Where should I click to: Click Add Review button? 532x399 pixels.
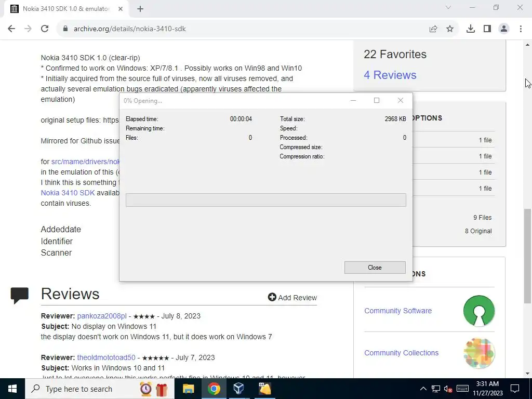[292, 298]
